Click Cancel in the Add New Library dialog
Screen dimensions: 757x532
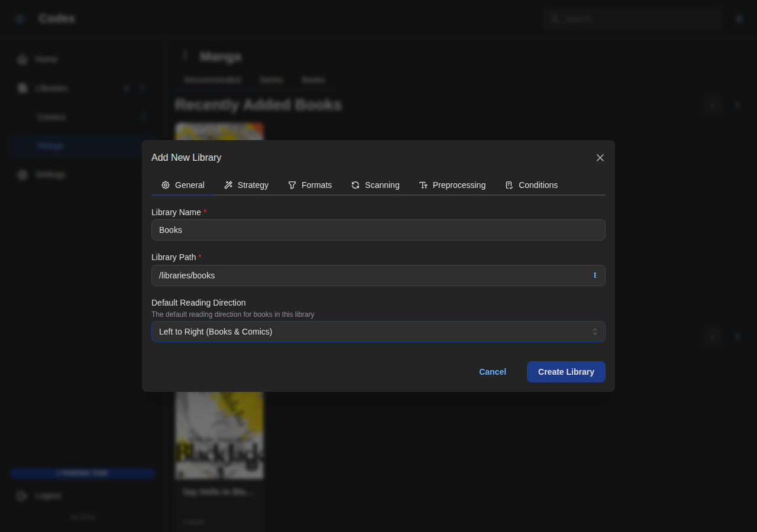[x=492, y=372]
